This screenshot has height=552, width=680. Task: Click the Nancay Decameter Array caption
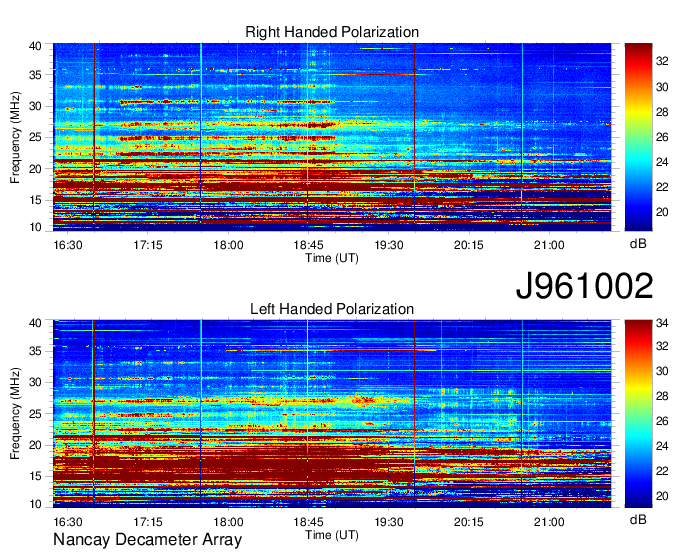[x=147, y=540]
